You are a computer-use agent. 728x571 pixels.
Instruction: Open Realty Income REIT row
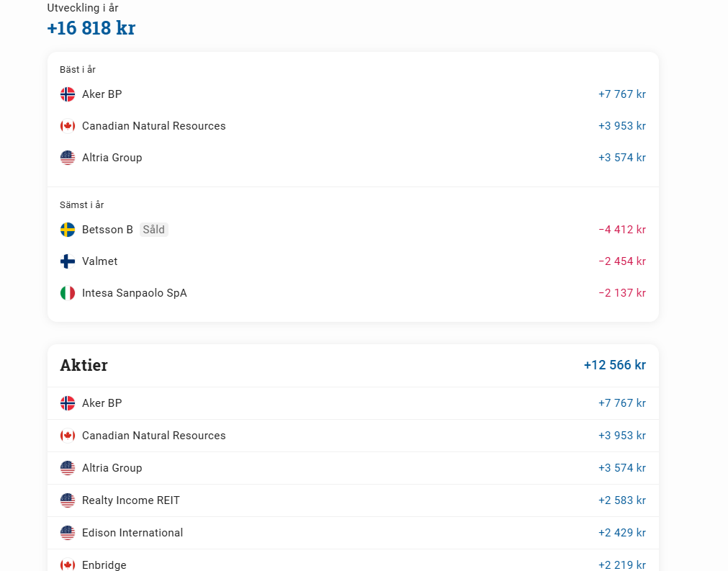[353, 500]
